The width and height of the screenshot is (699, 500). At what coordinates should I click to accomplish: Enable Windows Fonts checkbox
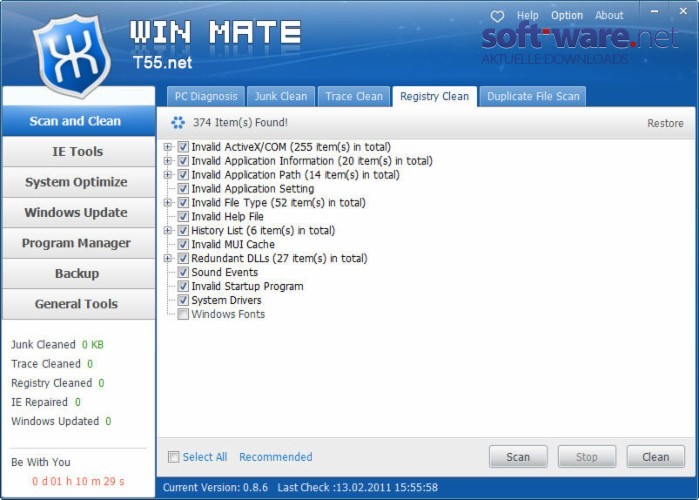pos(183,314)
